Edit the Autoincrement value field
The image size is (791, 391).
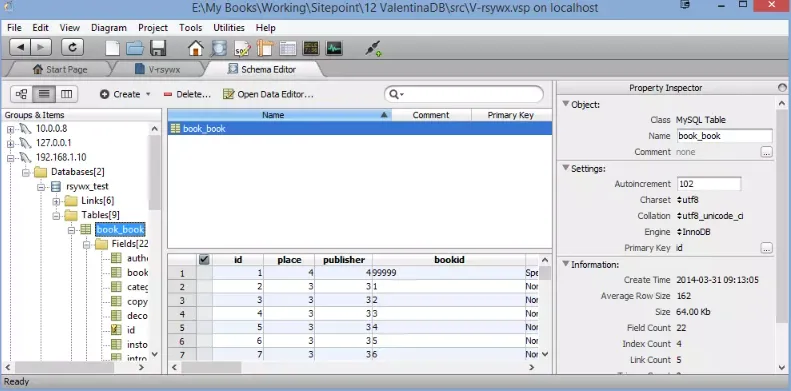point(708,184)
